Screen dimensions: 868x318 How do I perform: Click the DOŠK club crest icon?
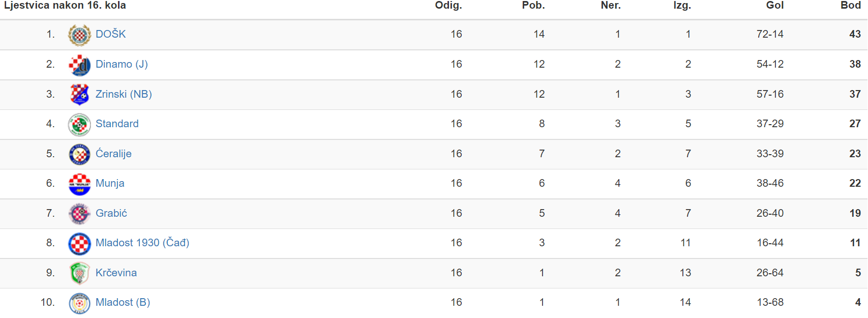pos(79,35)
